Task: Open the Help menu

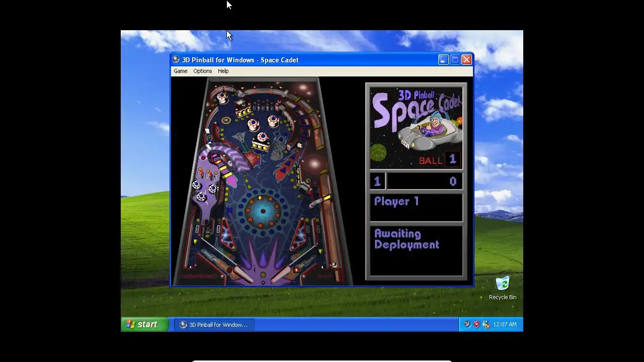Action: click(223, 71)
